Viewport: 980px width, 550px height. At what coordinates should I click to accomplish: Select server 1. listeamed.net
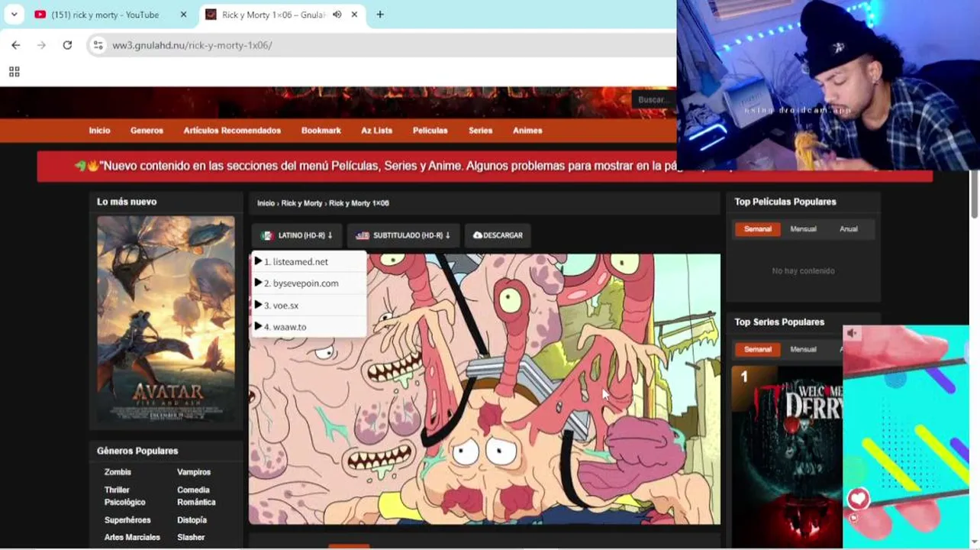(x=309, y=261)
